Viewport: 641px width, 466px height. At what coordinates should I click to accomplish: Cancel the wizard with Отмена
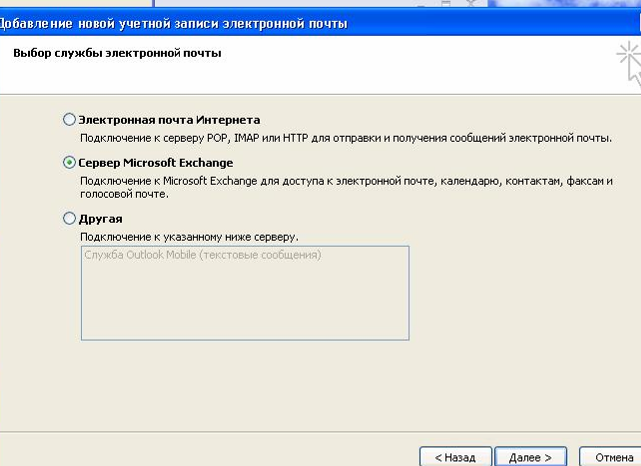pyautogui.click(x=611, y=457)
